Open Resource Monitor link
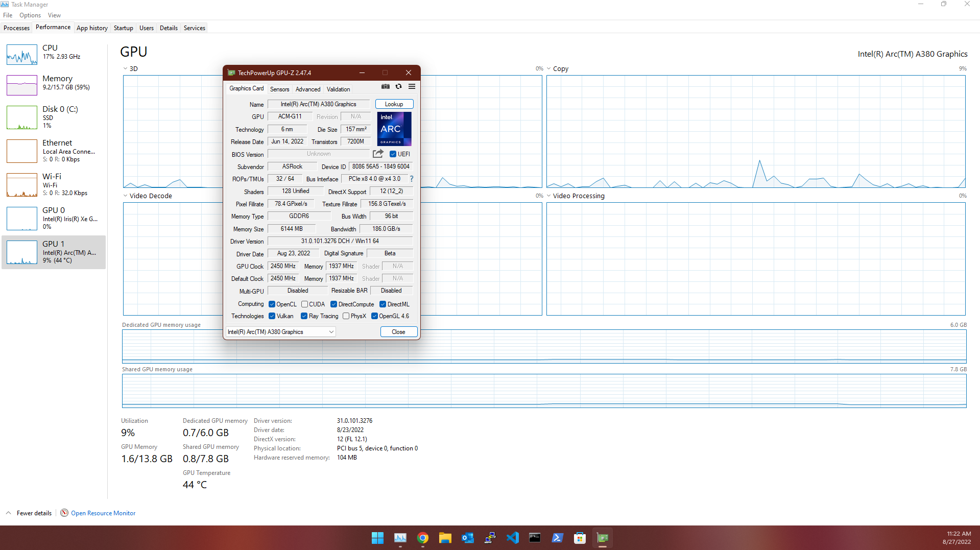Image resolution: width=980 pixels, height=550 pixels. pyautogui.click(x=103, y=513)
